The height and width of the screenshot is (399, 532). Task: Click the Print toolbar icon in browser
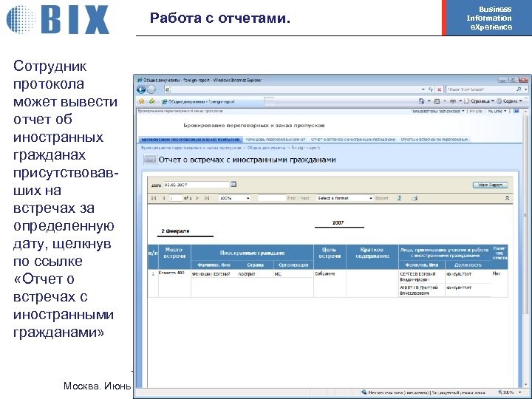point(452,101)
